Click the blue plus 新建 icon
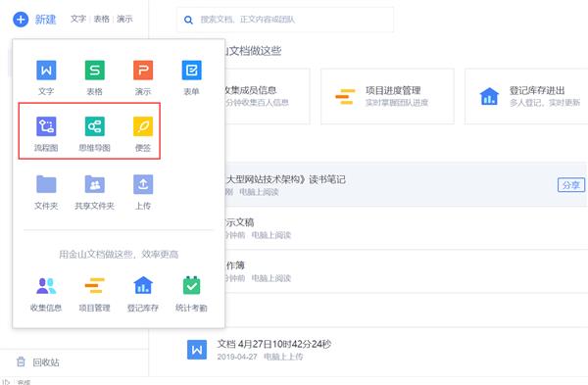Image resolution: width=588 pixels, height=385 pixels. [21, 20]
